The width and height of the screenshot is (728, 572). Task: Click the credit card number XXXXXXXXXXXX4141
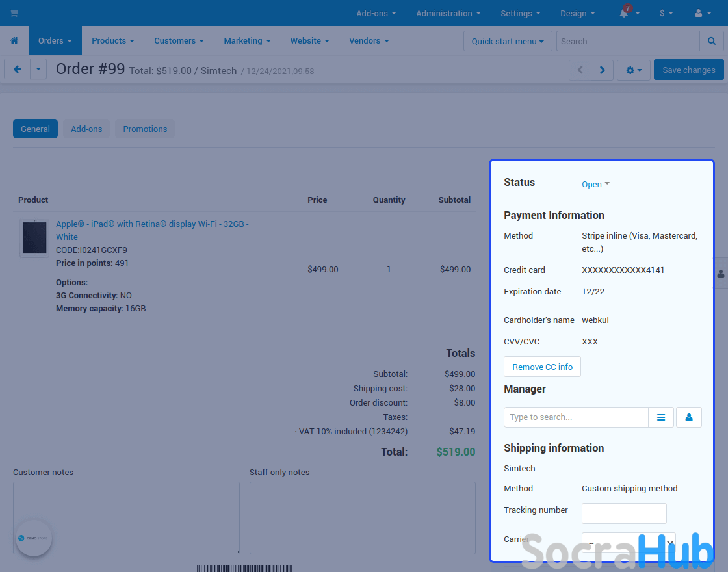click(x=623, y=270)
